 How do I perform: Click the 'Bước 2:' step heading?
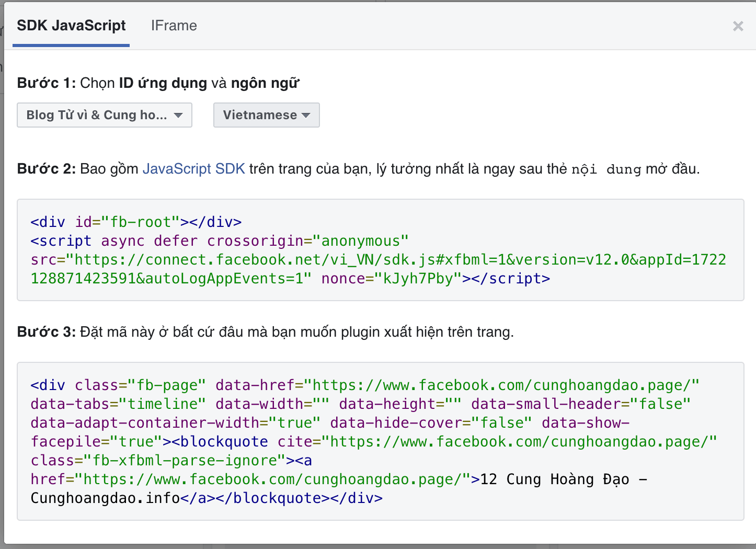(47, 169)
